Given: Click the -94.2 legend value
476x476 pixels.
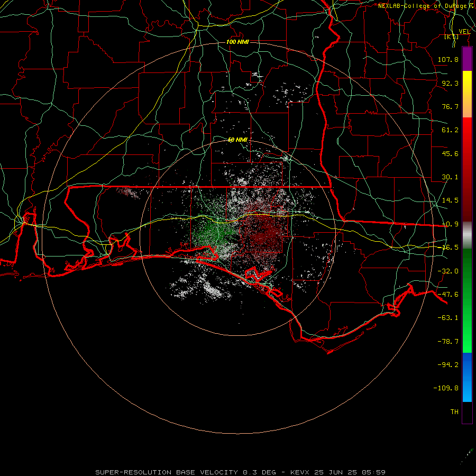Looking at the screenshot, I should [x=448, y=364].
